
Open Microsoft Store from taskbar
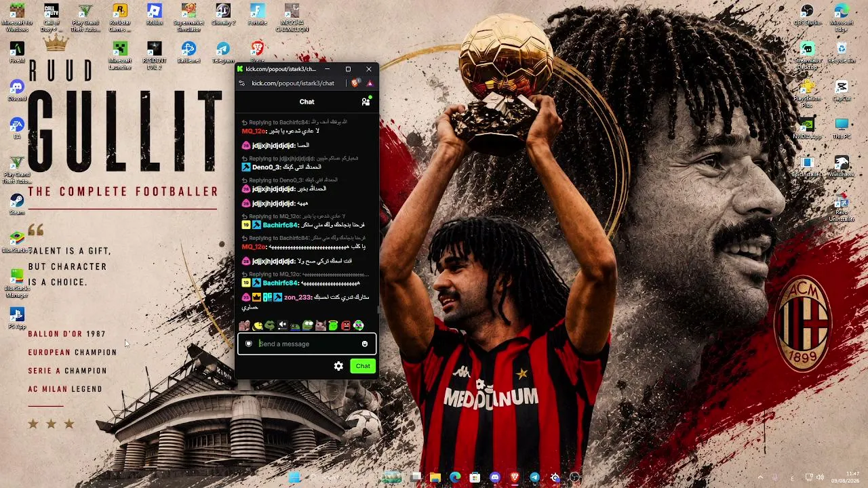click(475, 478)
